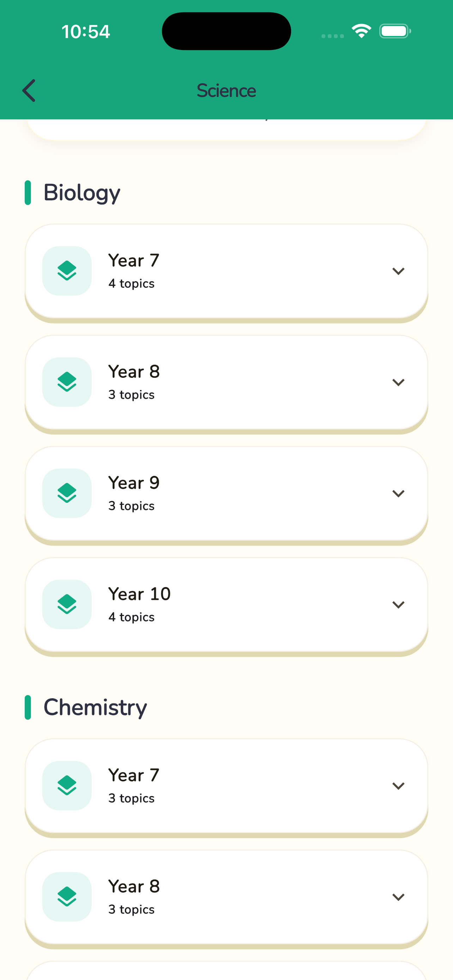Select the Biology section heading

click(82, 193)
